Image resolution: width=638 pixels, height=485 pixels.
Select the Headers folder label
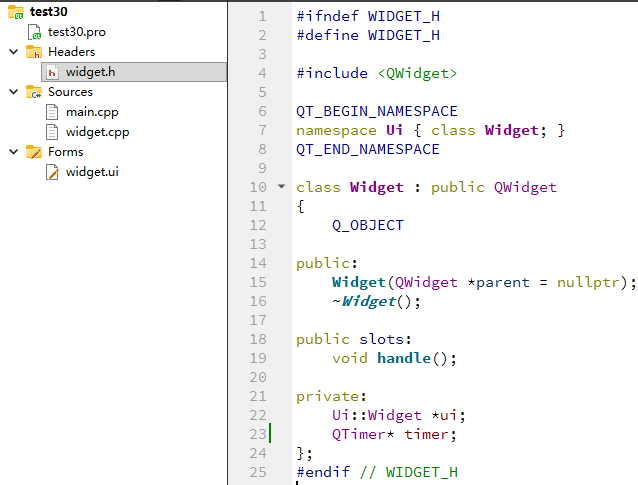click(x=72, y=52)
